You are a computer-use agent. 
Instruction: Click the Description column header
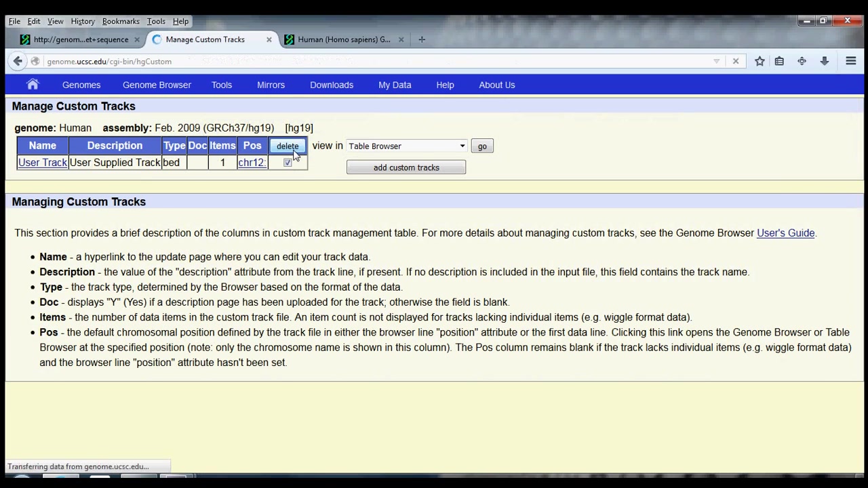(115, 146)
